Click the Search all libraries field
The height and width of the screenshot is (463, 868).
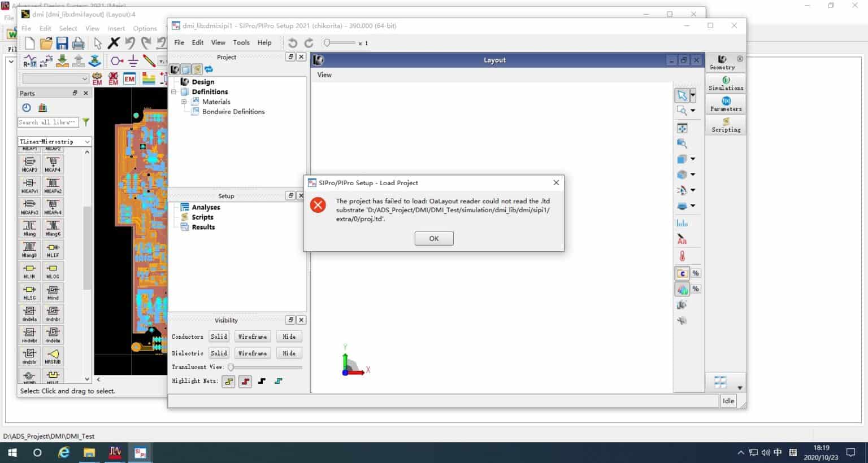(47, 122)
